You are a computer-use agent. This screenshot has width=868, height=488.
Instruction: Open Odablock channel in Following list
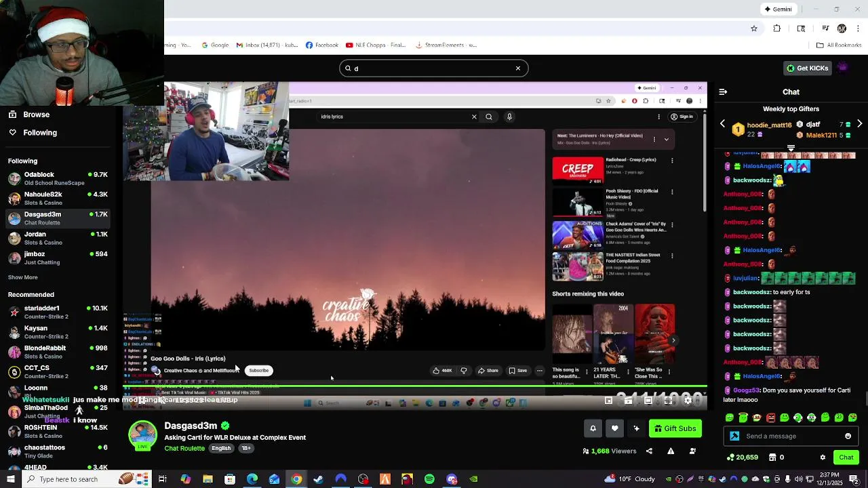pyautogui.click(x=58, y=178)
